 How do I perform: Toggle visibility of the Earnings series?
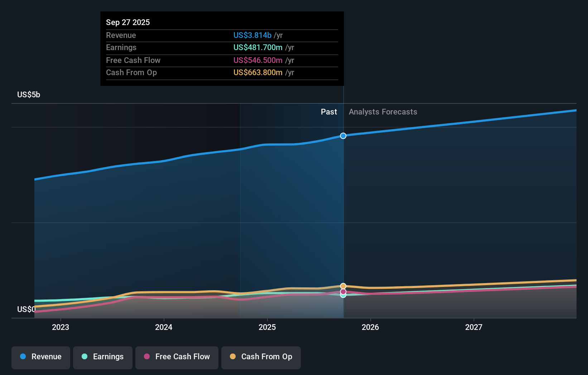[102, 357]
